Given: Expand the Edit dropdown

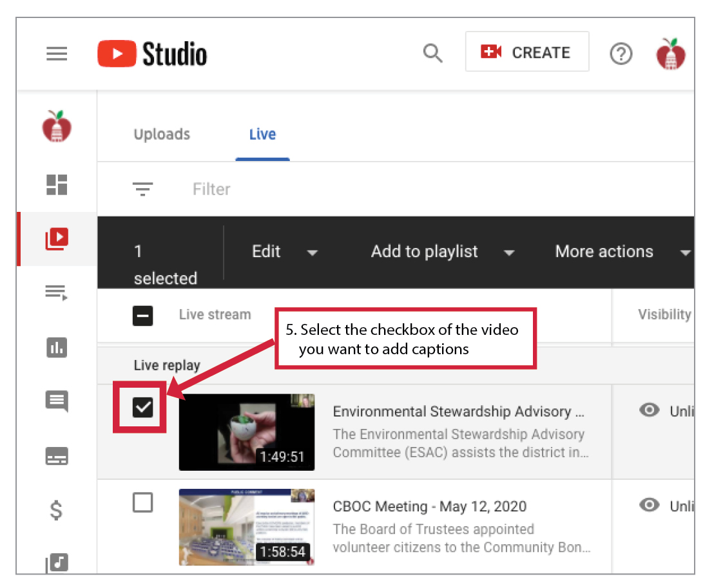Looking at the screenshot, I should [x=284, y=252].
